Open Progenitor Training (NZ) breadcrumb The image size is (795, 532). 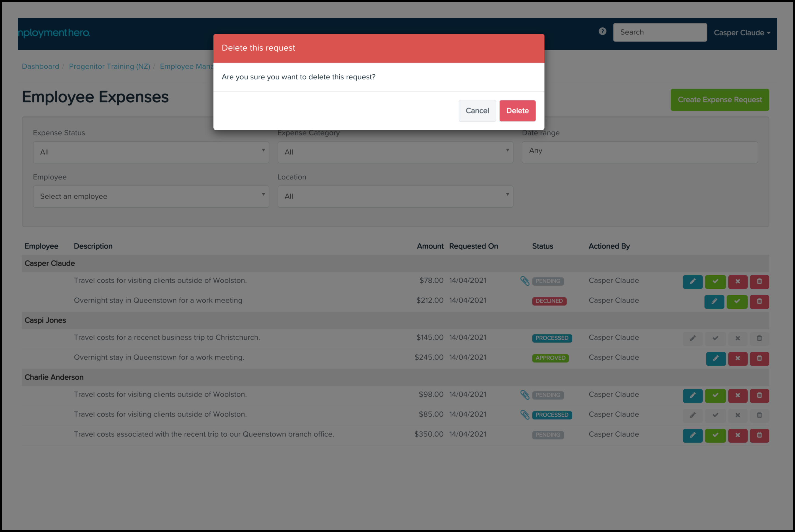pyautogui.click(x=109, y=66)
